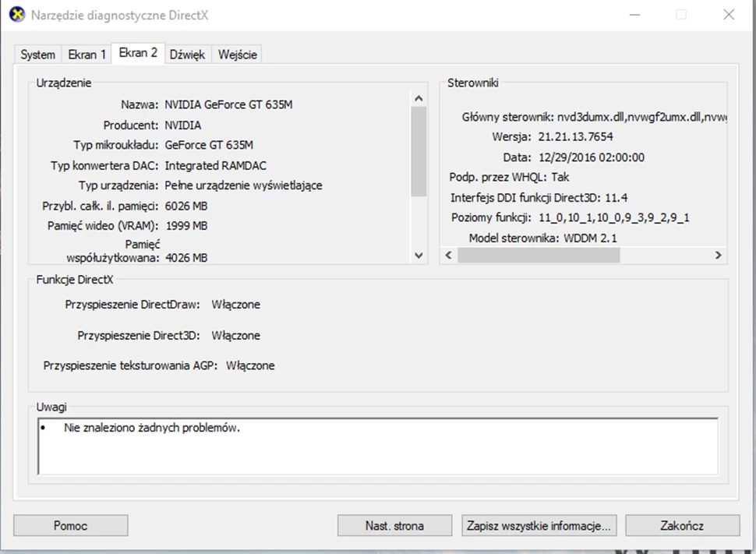Click the Główny sterownik nvd3dumx.dll value
756x554 pixels.
tap(641, 117)
